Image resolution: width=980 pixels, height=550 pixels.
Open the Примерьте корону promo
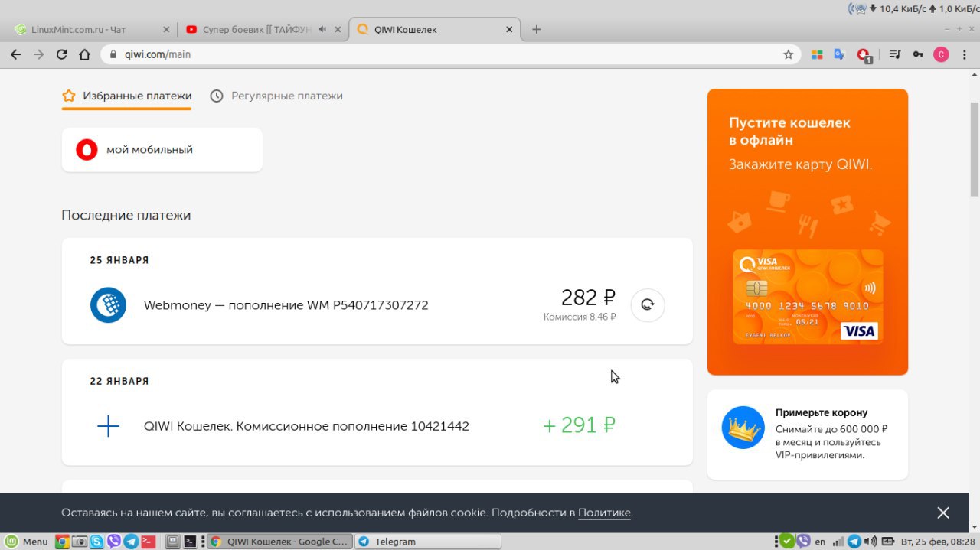808,434
